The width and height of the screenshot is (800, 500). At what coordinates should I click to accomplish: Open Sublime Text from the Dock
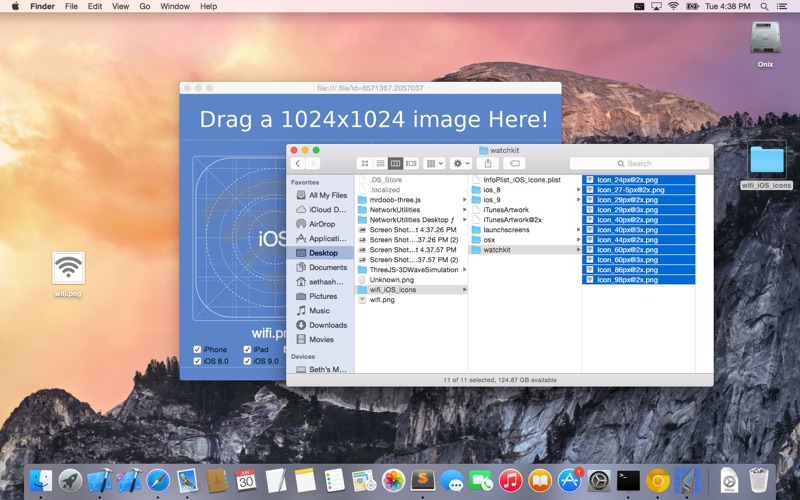tap(422, 481)
